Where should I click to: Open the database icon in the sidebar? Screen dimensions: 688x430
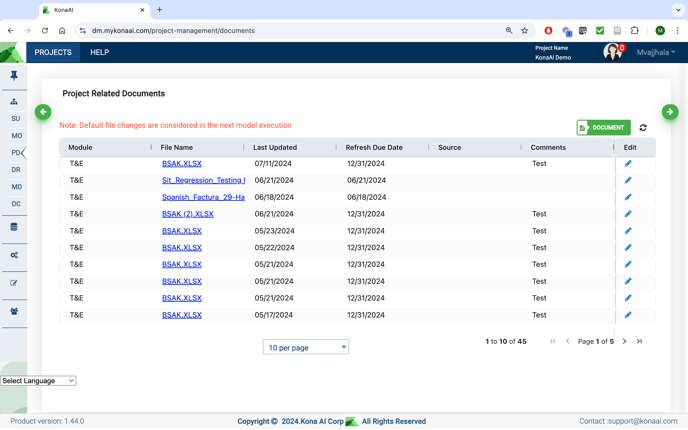tap(14, 227)
